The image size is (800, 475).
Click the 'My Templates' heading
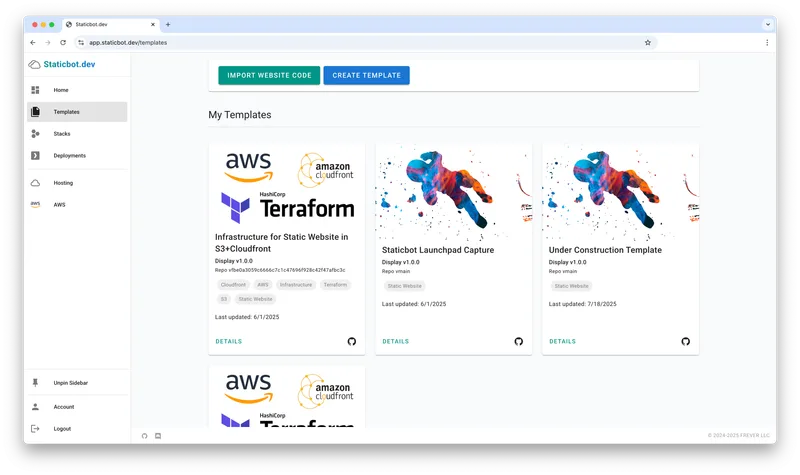click(240, 115)
